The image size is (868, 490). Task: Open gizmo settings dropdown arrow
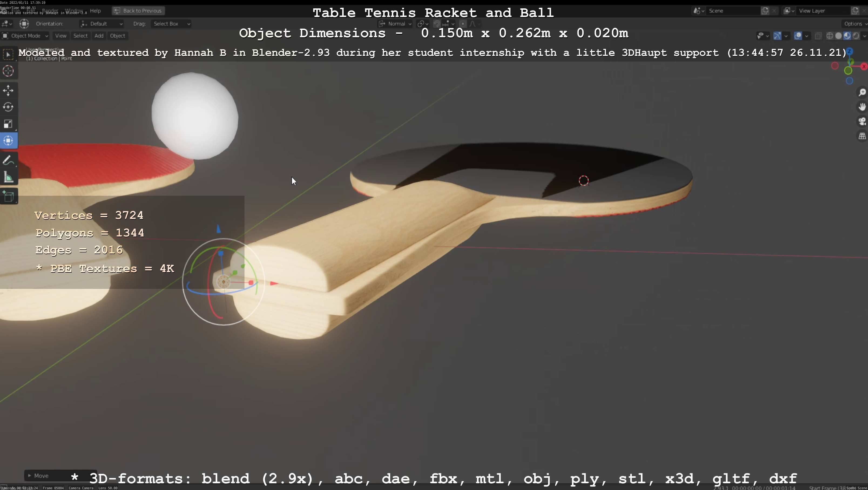click(x=786, y=36)
